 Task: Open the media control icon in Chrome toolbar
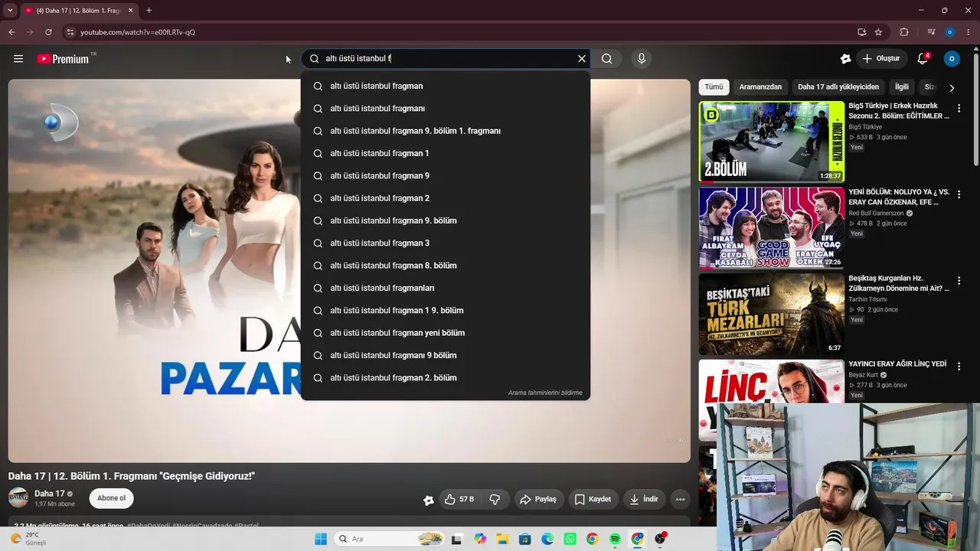[931, 32]
